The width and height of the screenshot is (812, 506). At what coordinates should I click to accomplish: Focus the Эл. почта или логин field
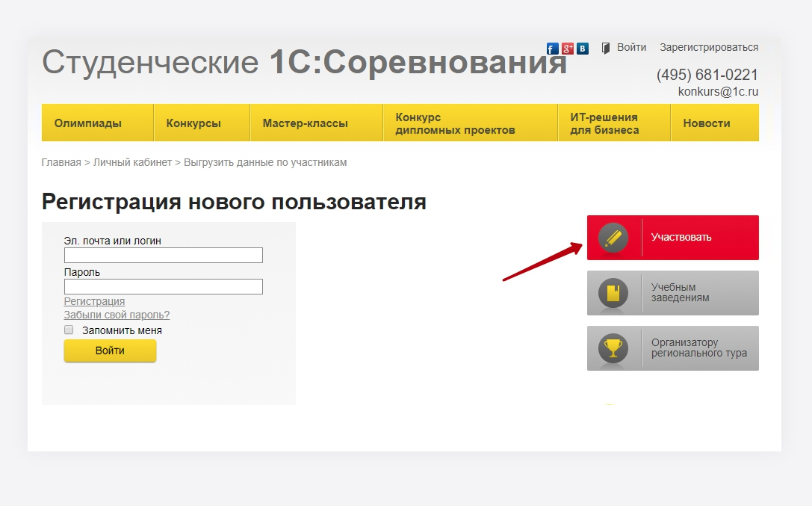[164, 256]
